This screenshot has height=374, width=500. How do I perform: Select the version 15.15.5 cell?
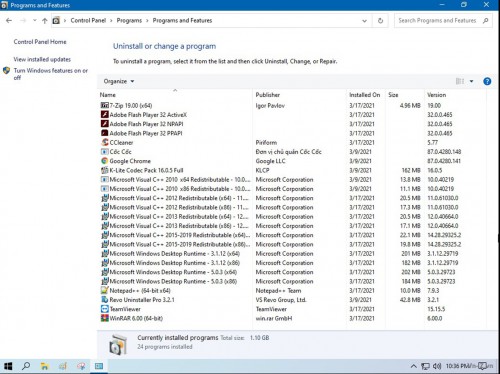coord(436,309)
